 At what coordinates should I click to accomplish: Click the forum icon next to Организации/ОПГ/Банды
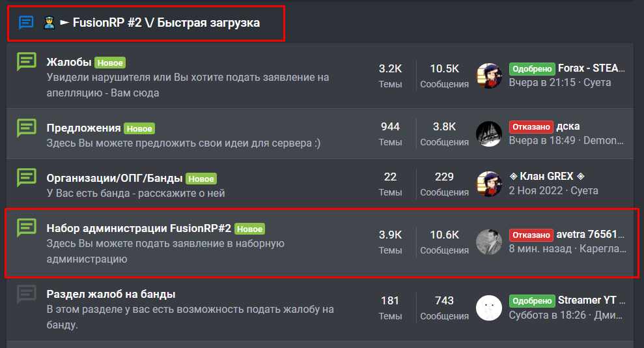pyautogui.click(x=26, y=177)
